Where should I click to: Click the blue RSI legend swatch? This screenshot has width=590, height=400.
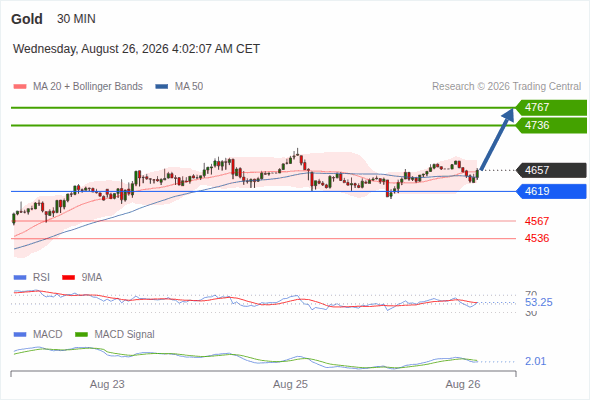[20, 278]
